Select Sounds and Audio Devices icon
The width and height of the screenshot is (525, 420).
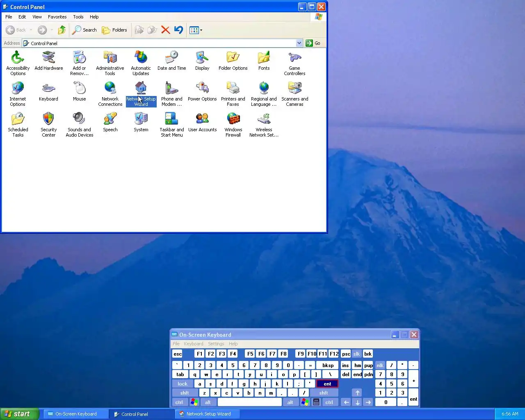click(x=79, y=124)
